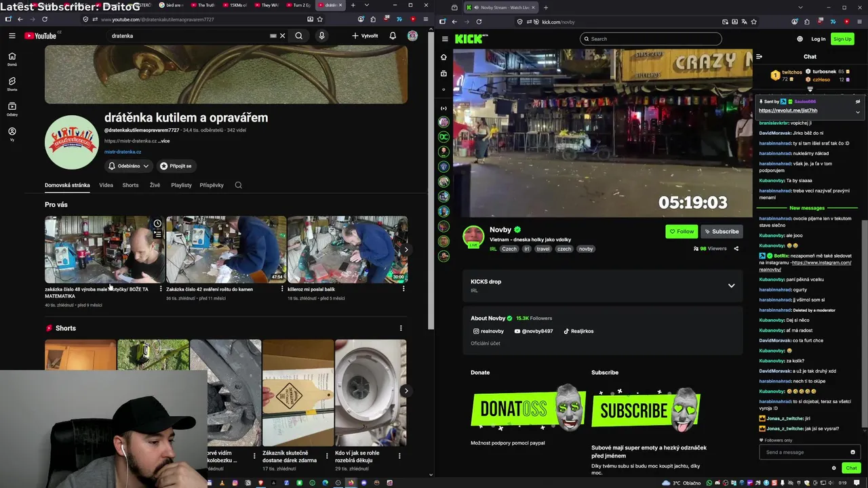The width and height of the screenshot is (868, 488).
Task: Open the Firefox tab list dropdown
Action: coord(367,5)
